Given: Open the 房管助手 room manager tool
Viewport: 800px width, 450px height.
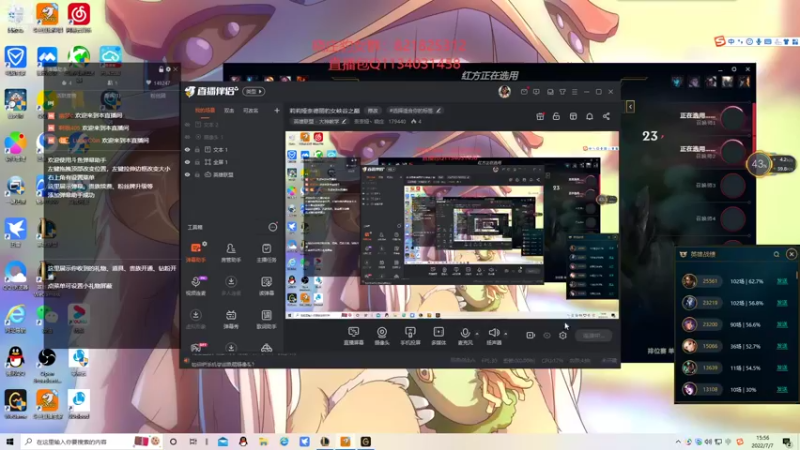Looking at the screenshot, I should coord(231,252).
